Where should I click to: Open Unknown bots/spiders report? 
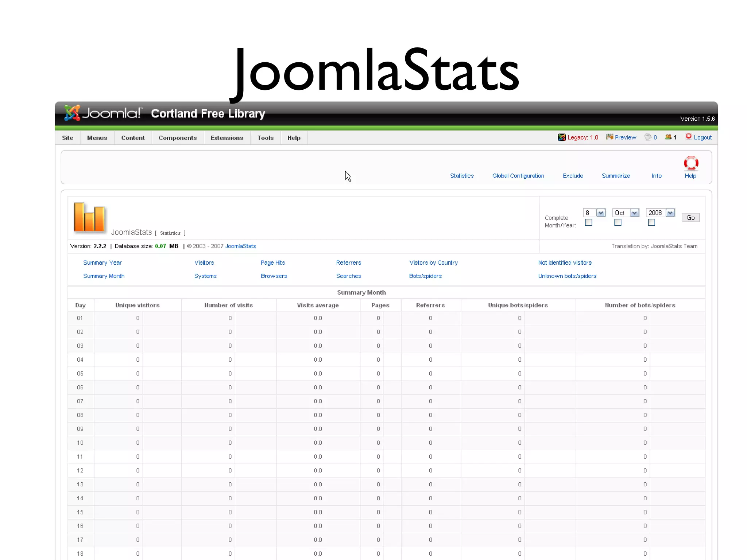coord(567,276)
